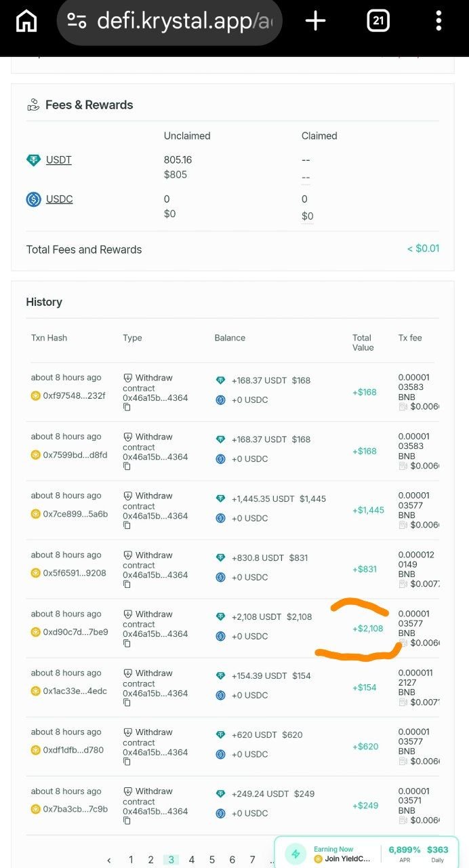Image resolution: width=469 pixels, height=868 pixels.
Task: Open transaction hash 0xf97548...232f
Action: 74,395
